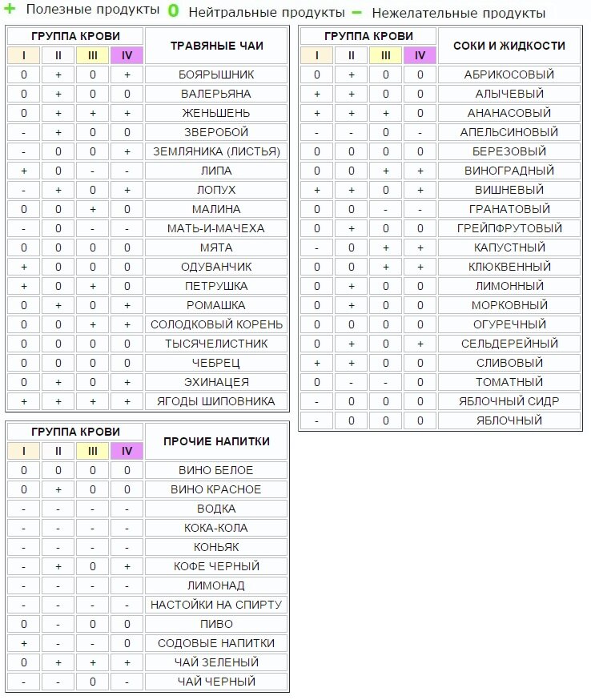This screenshot has width=591, height=700.
Task: Select the КОФЕ ЧЕРНЫЙ drink cell
Action: (216, 566)
